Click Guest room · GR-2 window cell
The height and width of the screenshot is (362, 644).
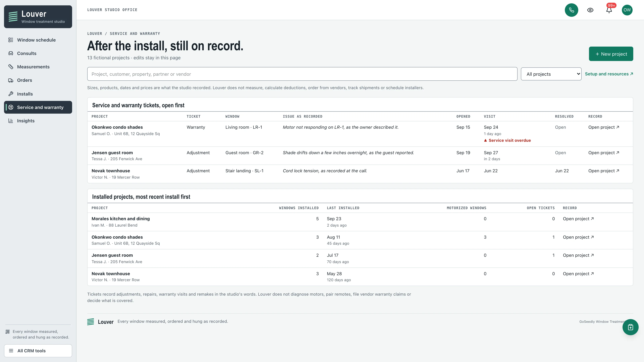(x=244, y=153)
